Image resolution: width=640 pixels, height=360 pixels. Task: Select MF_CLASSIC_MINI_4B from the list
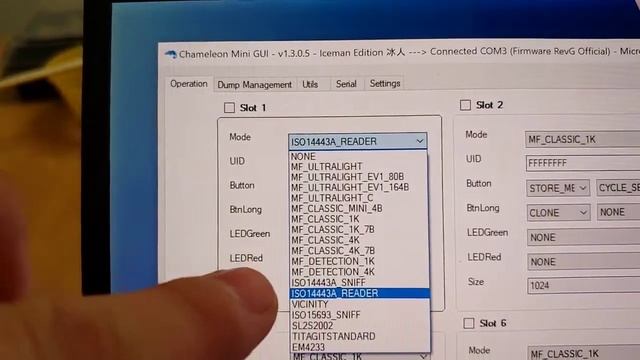click(359, 209)
